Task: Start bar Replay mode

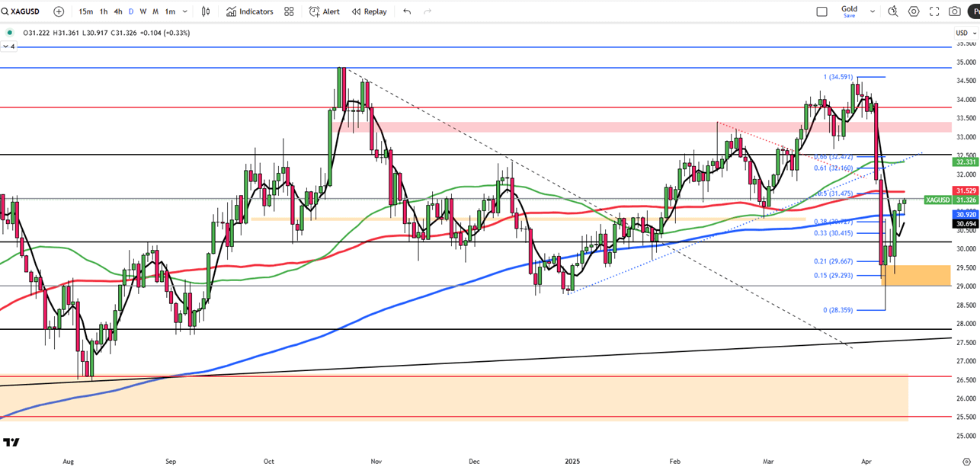Action: pos(369,11)
